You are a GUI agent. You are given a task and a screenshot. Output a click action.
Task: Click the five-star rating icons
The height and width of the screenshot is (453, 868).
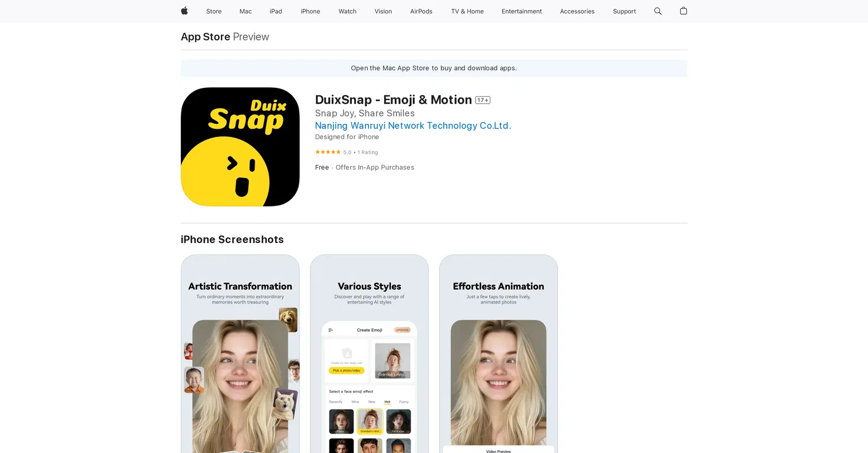pos(328,152)
